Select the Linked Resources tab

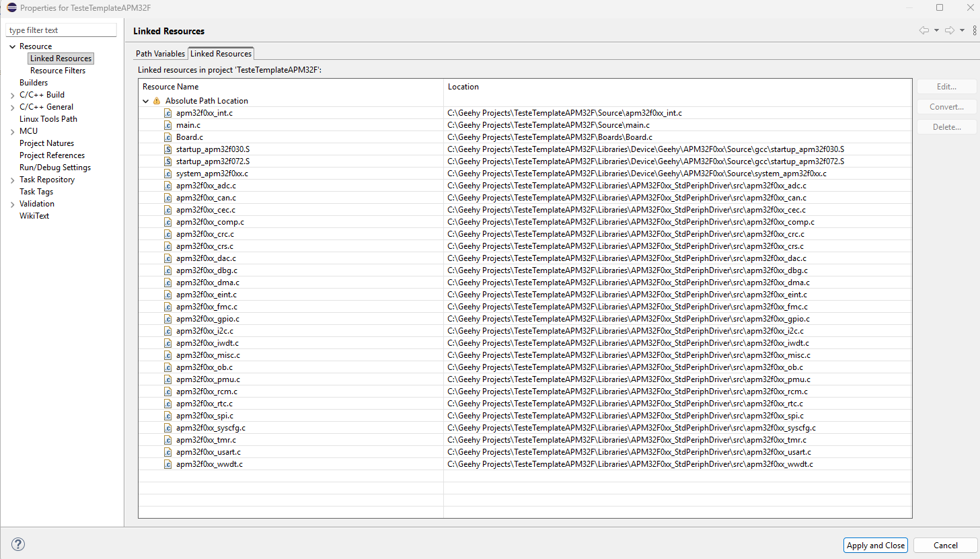tap(221, 54)
